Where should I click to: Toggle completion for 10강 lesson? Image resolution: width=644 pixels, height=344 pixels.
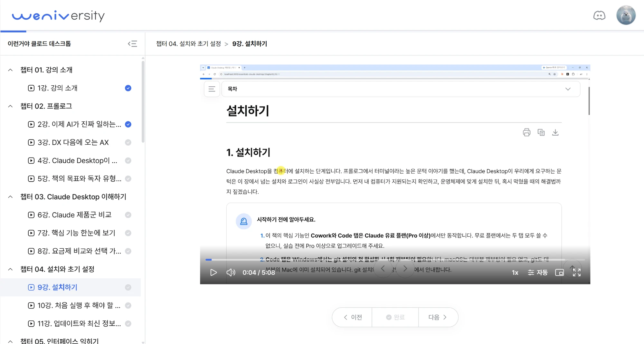128,305
